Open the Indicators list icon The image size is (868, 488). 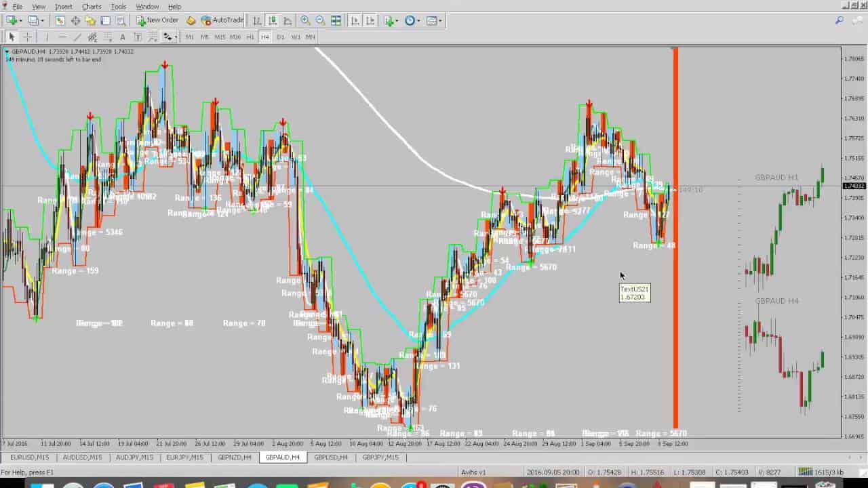click(389, 20)
